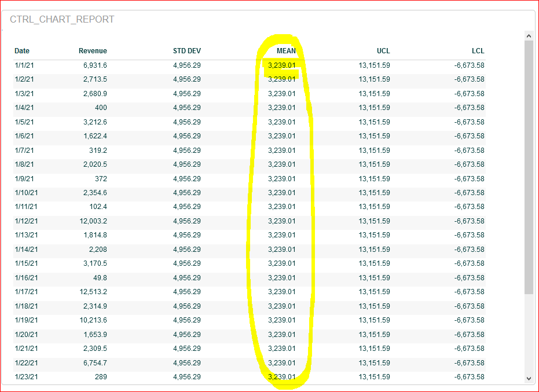Screen dimensions: 539x392
Task: Click revenue value 1,653.9
Action: (x=95, y=335)
